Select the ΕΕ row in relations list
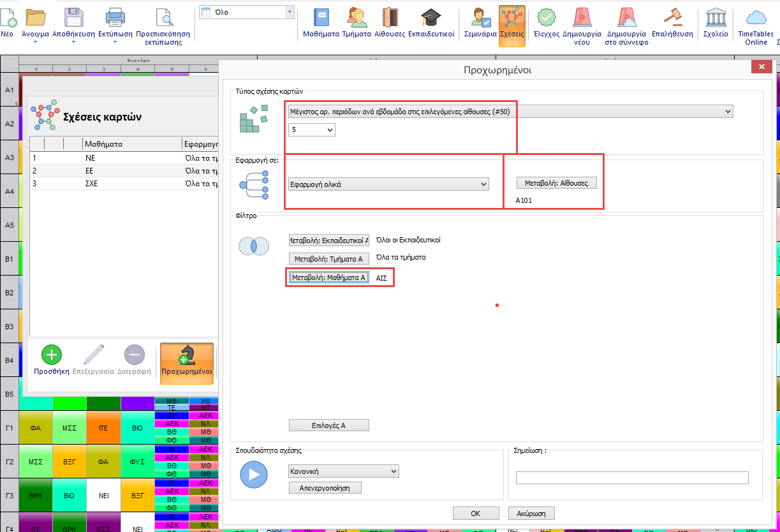Viewport: 780px width, 532px height. coord(89,170)
